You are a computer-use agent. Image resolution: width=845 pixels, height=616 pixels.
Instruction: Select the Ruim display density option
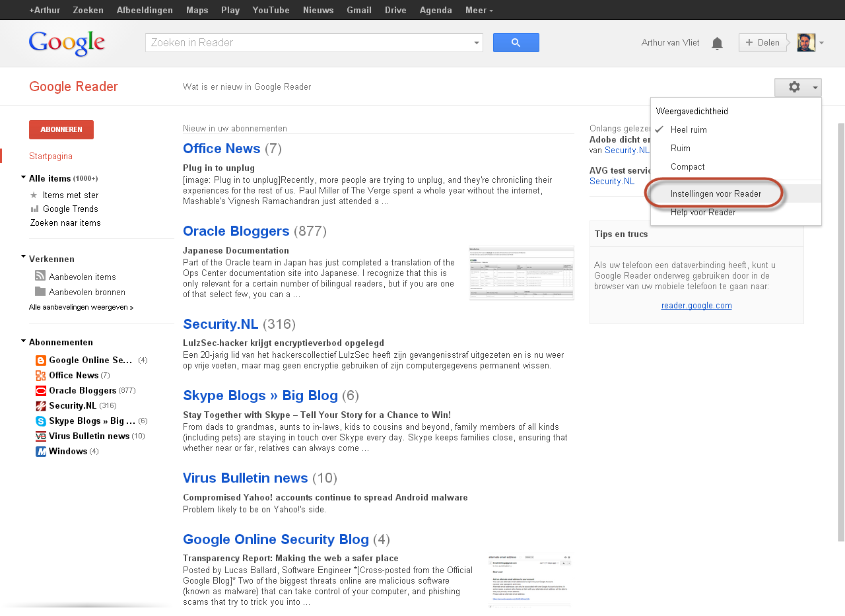click(680, 149)
